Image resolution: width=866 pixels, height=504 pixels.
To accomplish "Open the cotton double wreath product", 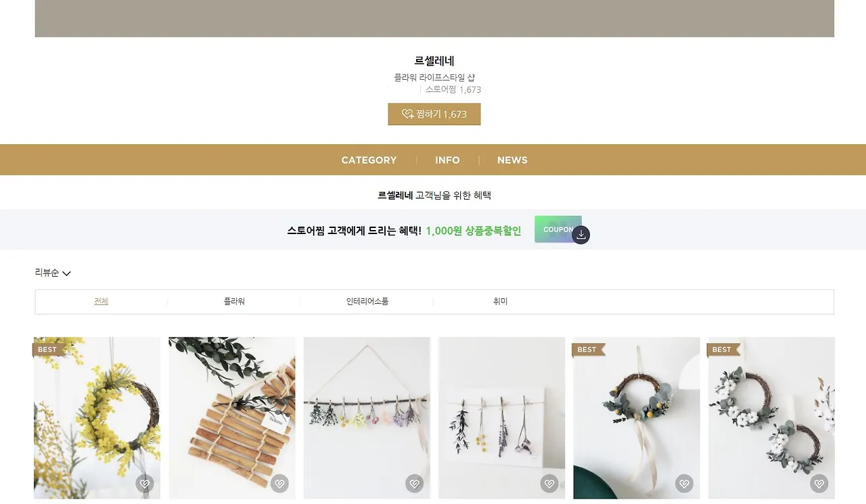I will click(771, 418).
